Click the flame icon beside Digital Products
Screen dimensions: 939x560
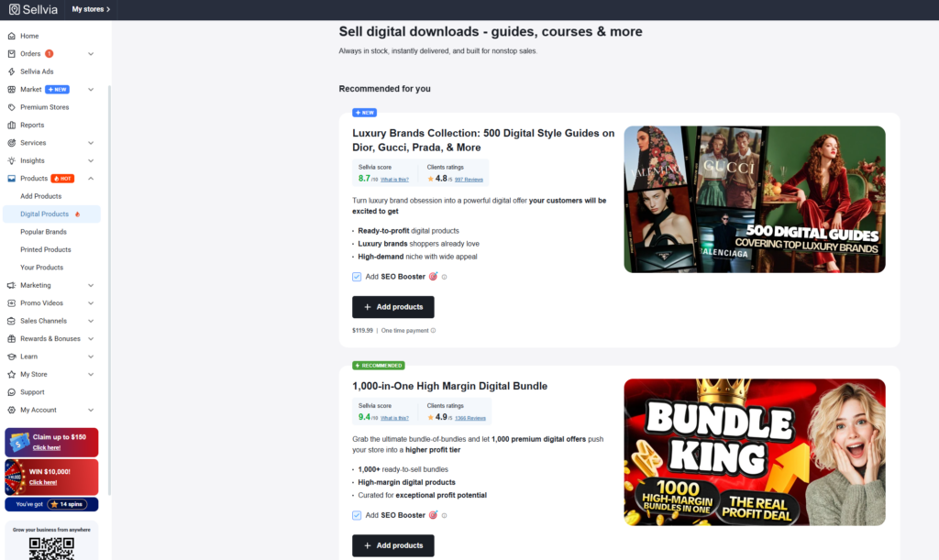click(x=77, y=214)
